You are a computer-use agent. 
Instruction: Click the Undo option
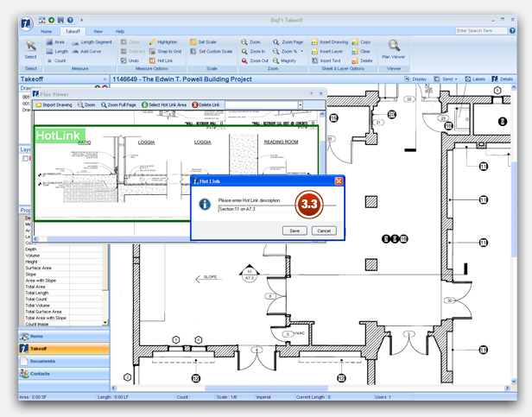[130, 60]
